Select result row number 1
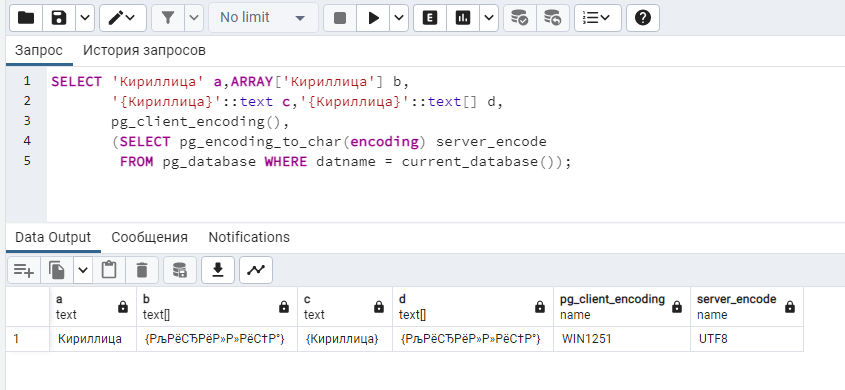This screenshot has width=845, height=390. [27, 339]
